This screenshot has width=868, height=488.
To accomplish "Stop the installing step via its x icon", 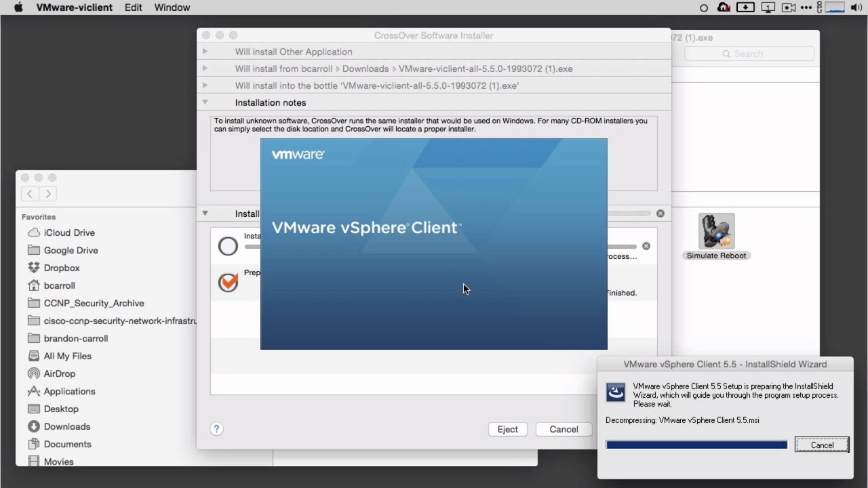I will [646, 246].
